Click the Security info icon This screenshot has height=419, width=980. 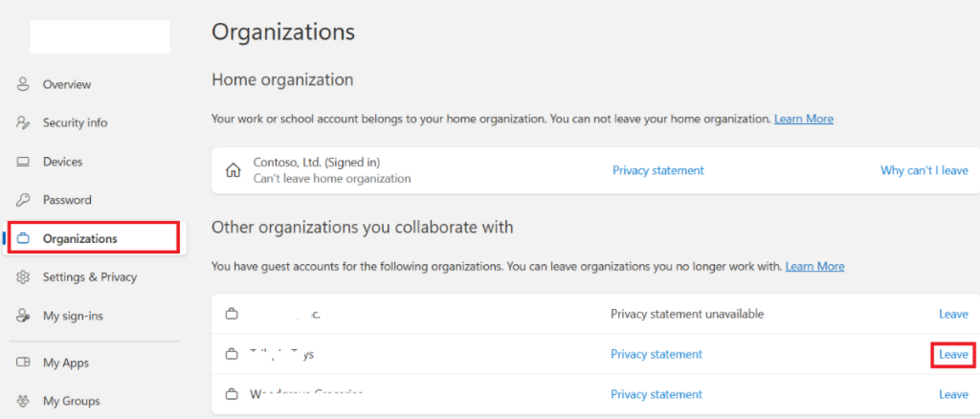[23, 122]
